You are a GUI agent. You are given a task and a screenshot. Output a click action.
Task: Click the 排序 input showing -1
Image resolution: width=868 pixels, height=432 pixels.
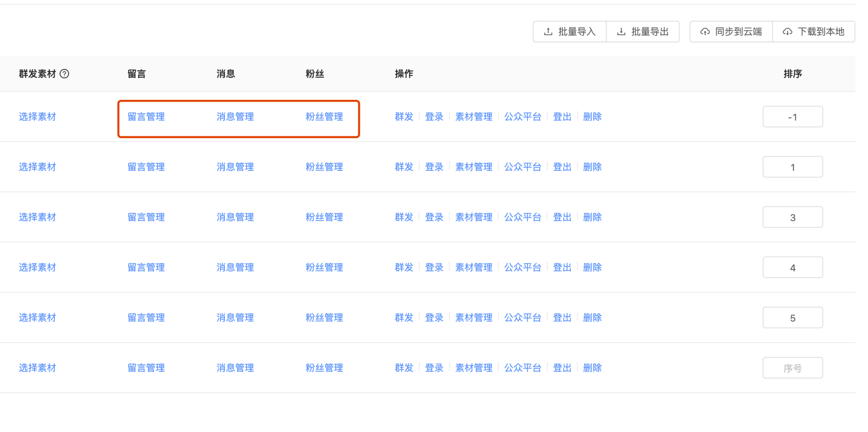(792, 116)
